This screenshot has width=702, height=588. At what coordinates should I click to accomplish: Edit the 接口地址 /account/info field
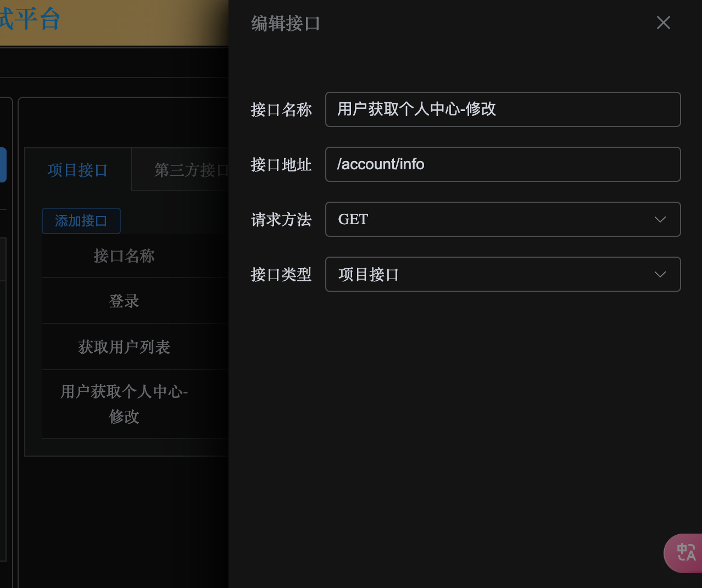503,164
